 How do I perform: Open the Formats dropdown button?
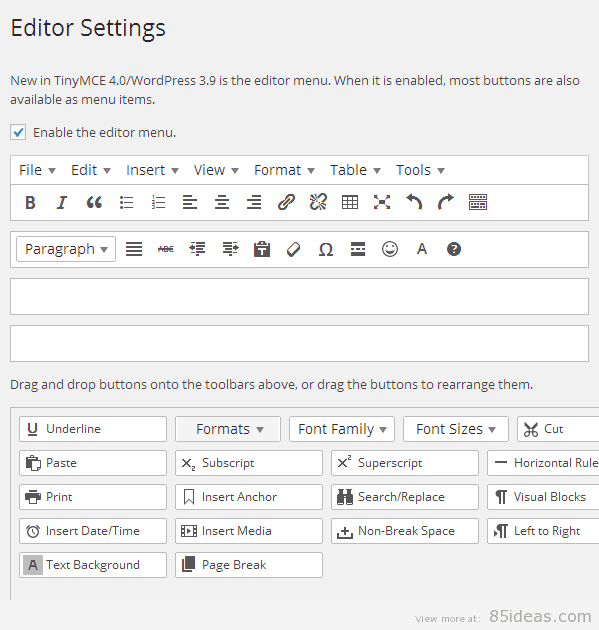[228, 429]
